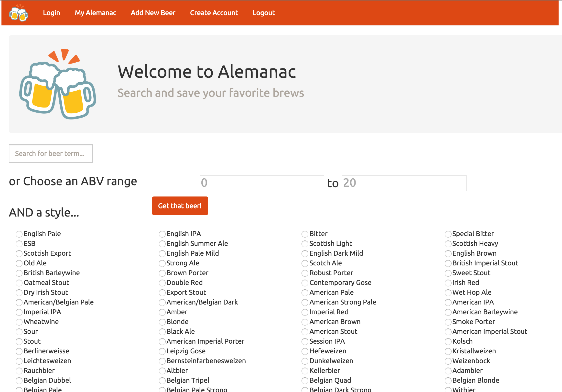Viewport: 562px width, 392px height.
Task: Open the Login page
Action: [x=51, y=13]
